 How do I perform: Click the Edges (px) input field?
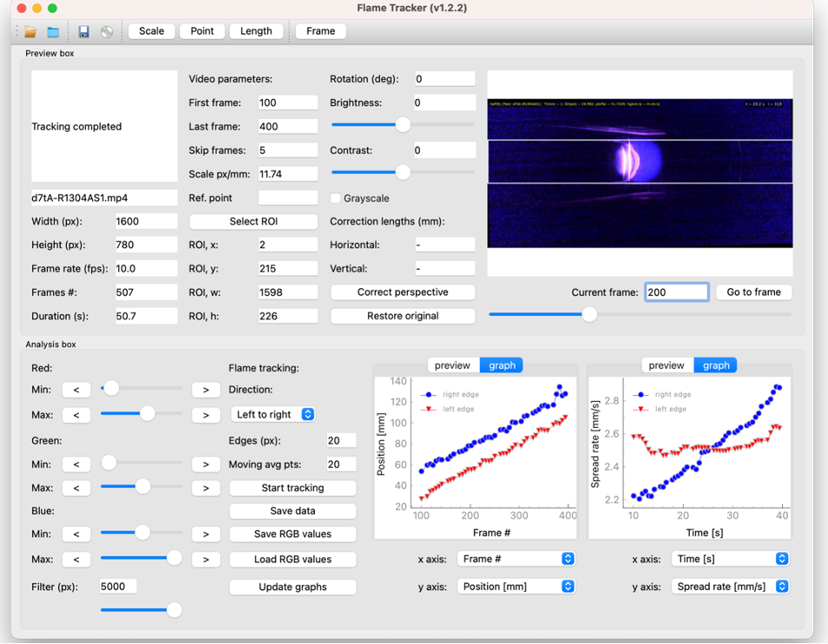[x=342, y=441]
